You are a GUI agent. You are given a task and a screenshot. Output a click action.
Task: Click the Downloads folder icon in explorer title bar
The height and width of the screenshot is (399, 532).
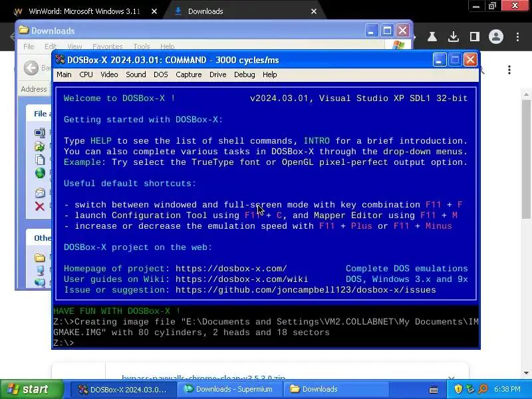pos(23,30)
